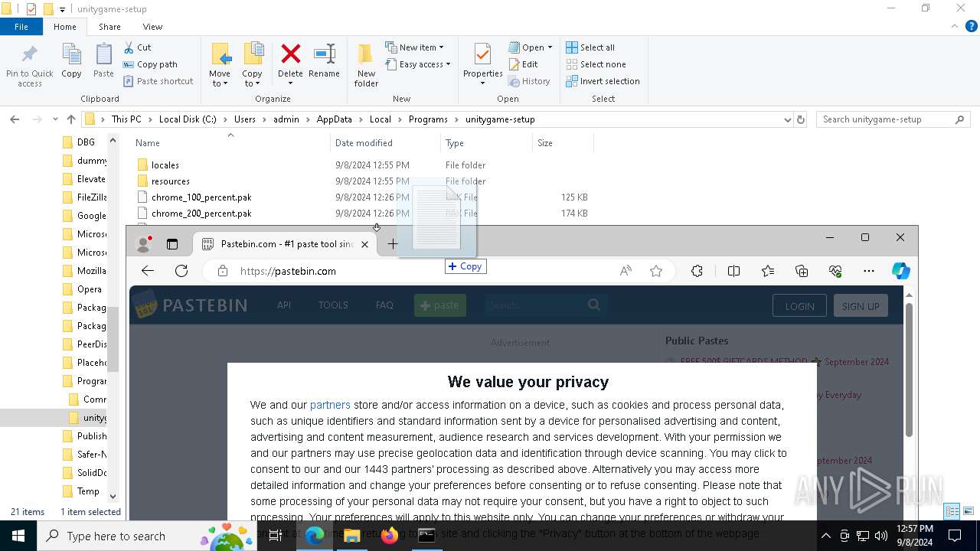Viewport: 980px width, 551px height.
Task: Click the Pastebin LOGIN button
Action: (x=799, y=305)
